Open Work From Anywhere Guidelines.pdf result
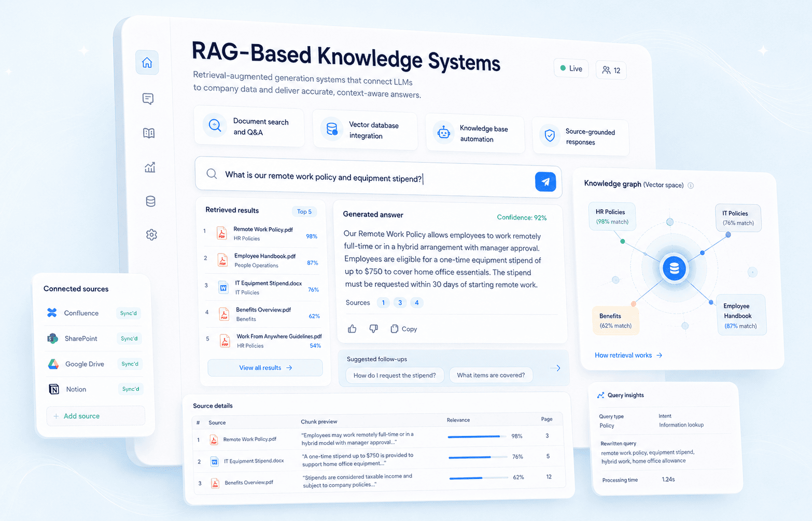This screenshot has height=521, width=812. [x=264, y=341]
